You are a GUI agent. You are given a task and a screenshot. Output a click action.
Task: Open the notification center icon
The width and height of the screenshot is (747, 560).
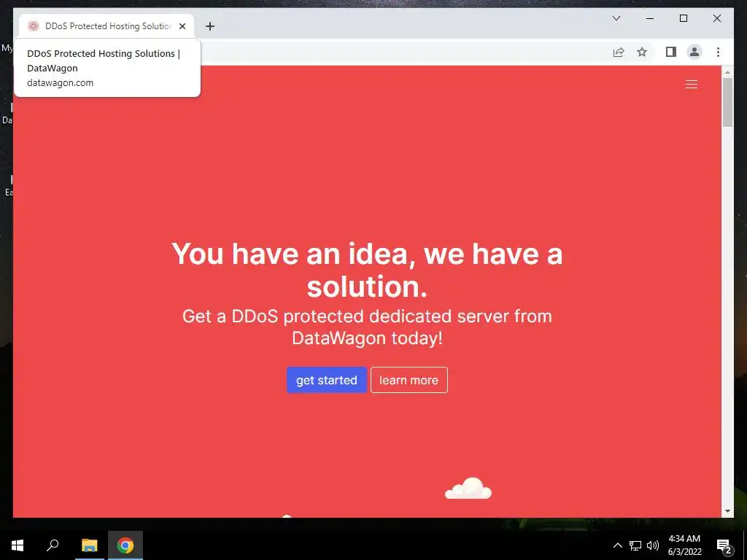pos(724,545)
